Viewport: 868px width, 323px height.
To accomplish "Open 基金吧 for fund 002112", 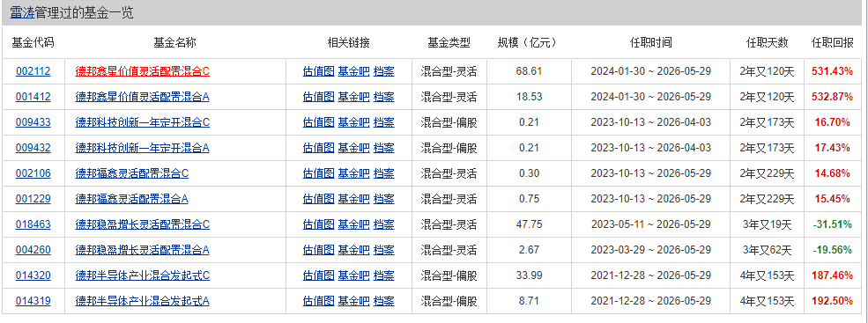I will point(353,71).
